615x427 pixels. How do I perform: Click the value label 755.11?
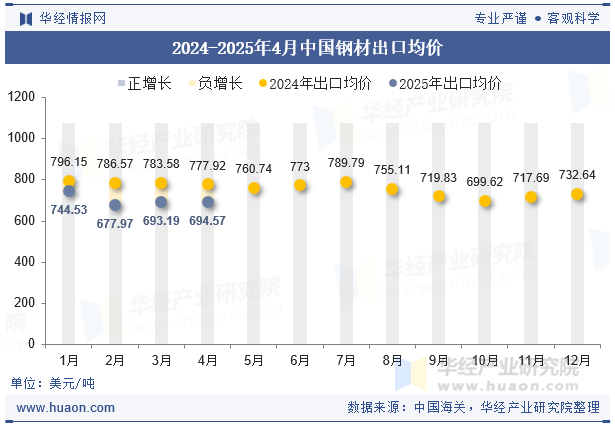(x=392, y=170)
